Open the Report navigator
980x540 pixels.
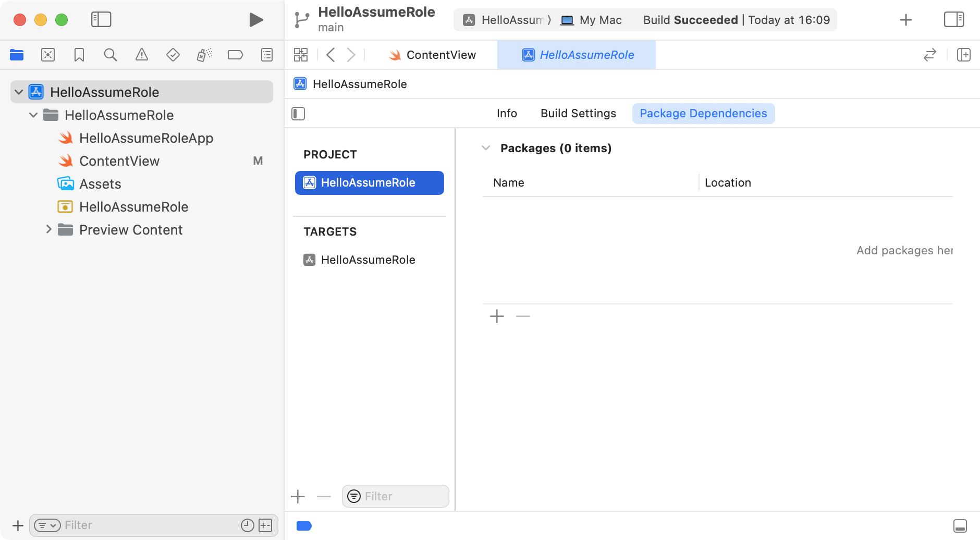pyautogui.click(x=267, y=55)
